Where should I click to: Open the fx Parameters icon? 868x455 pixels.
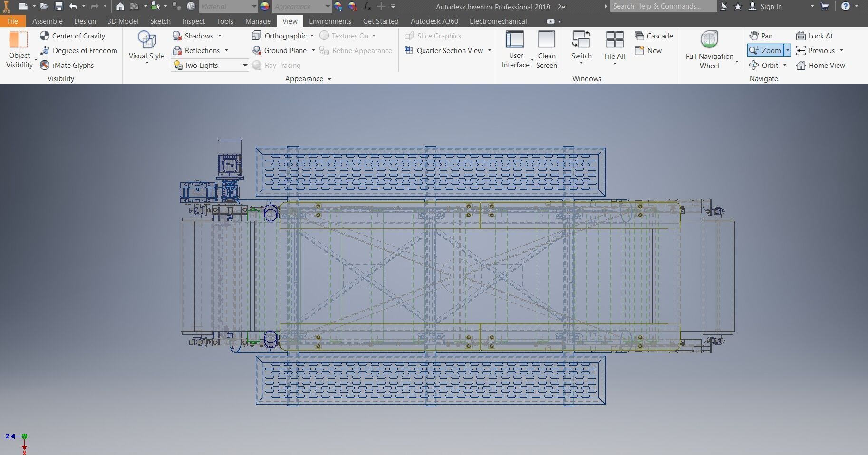pyautogui.click(x=367, y=6)
